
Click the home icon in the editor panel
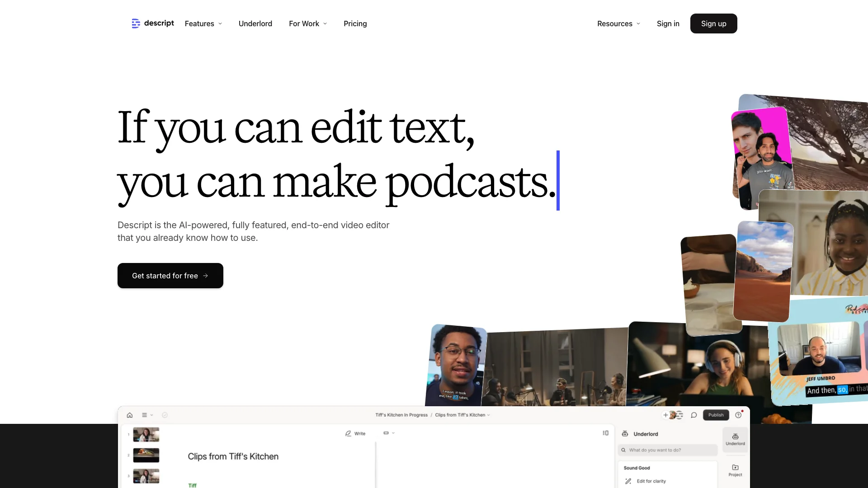(129, 415)
